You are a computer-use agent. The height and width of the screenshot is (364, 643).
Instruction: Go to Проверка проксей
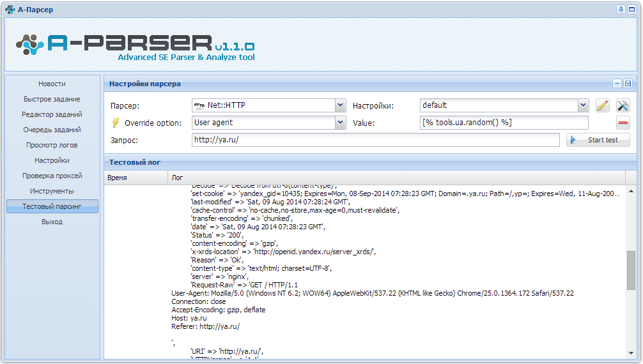(52, 176)
